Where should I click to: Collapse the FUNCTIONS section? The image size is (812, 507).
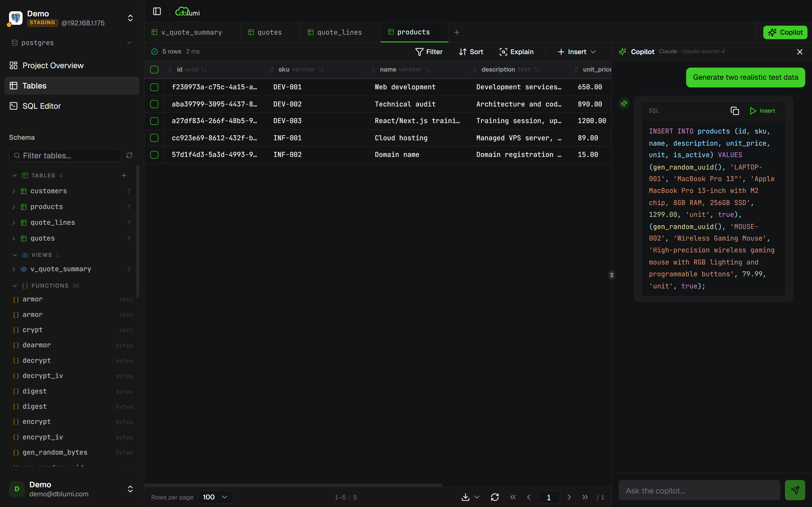14,285
